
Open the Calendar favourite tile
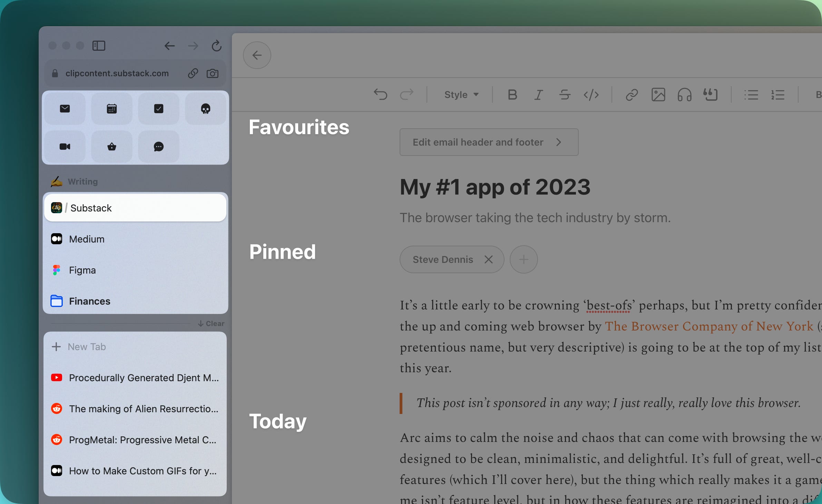[112, 109]
